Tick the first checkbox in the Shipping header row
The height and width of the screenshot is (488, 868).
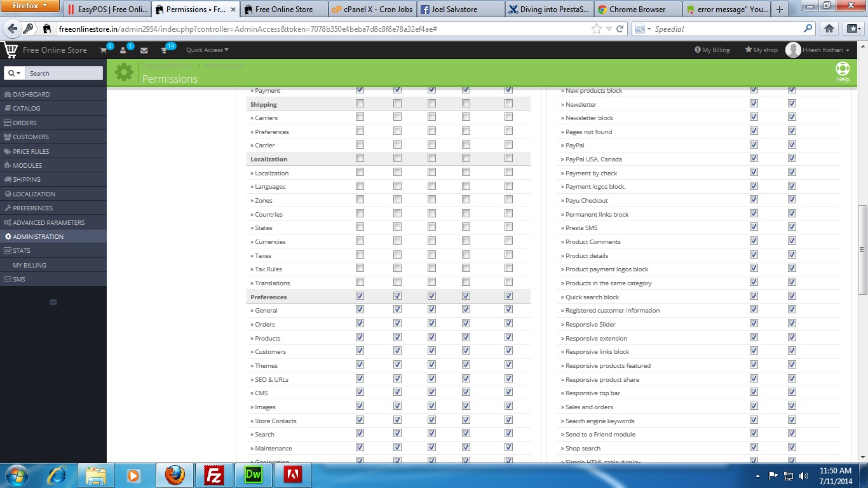click(360, 103)
